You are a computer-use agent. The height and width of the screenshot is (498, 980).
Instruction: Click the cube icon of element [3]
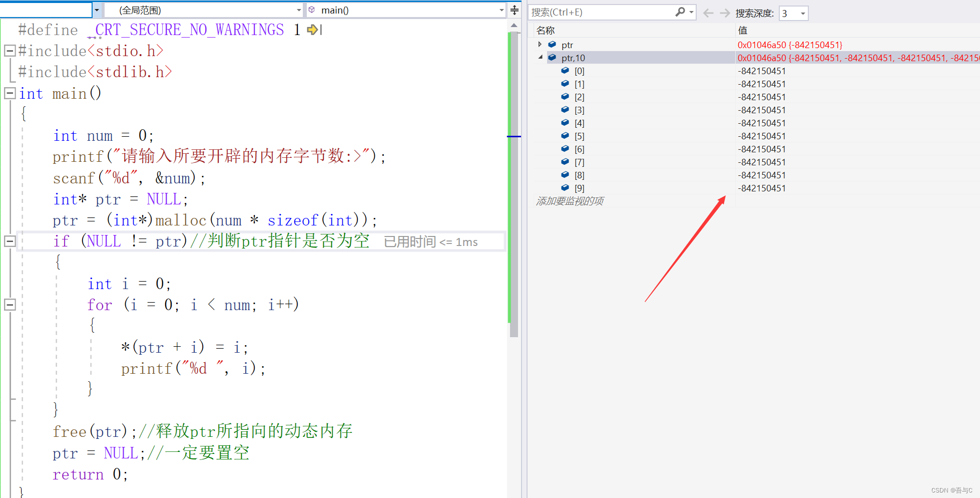[x=565, y=110]
